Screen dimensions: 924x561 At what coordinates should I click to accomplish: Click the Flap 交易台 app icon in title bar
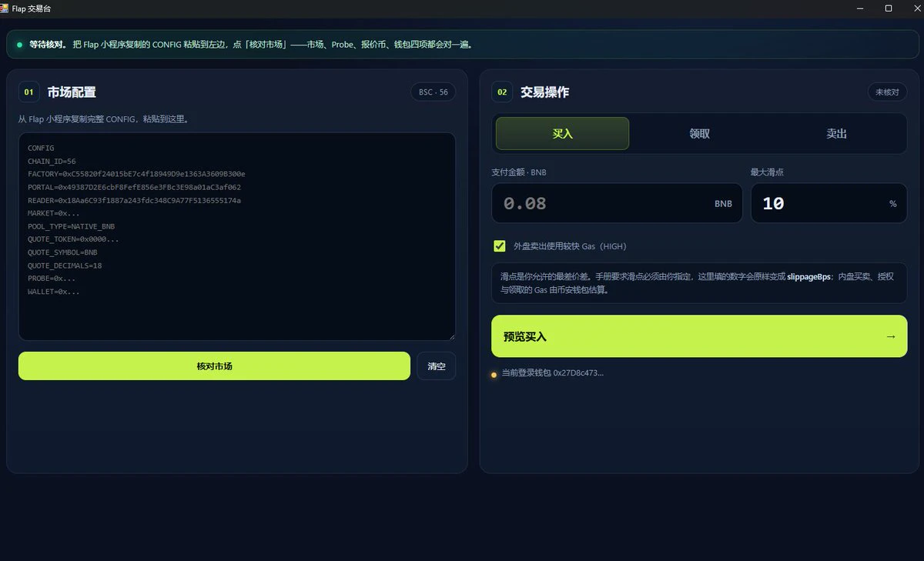(x=5, y=8)
